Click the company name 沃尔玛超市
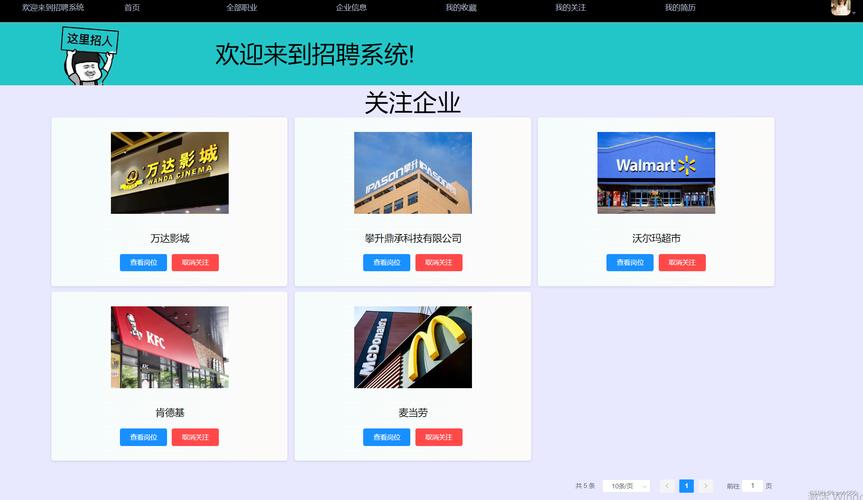This screenshot has height=500, width=863. point(656,238)
